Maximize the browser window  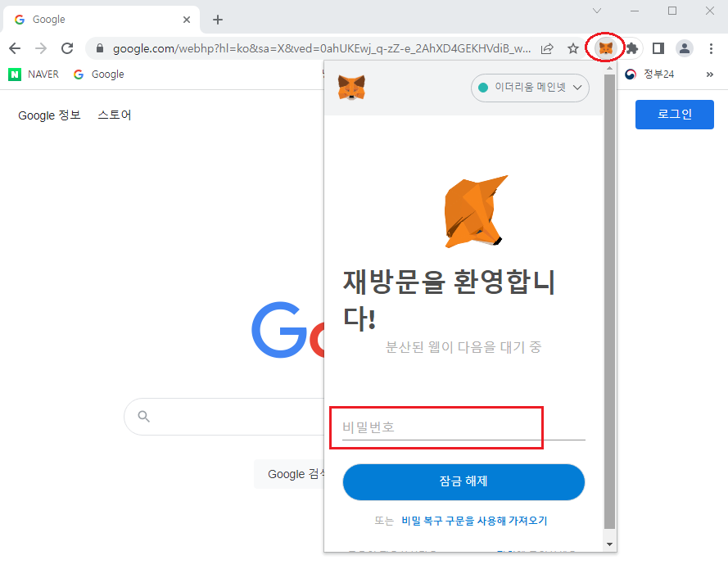671,11
